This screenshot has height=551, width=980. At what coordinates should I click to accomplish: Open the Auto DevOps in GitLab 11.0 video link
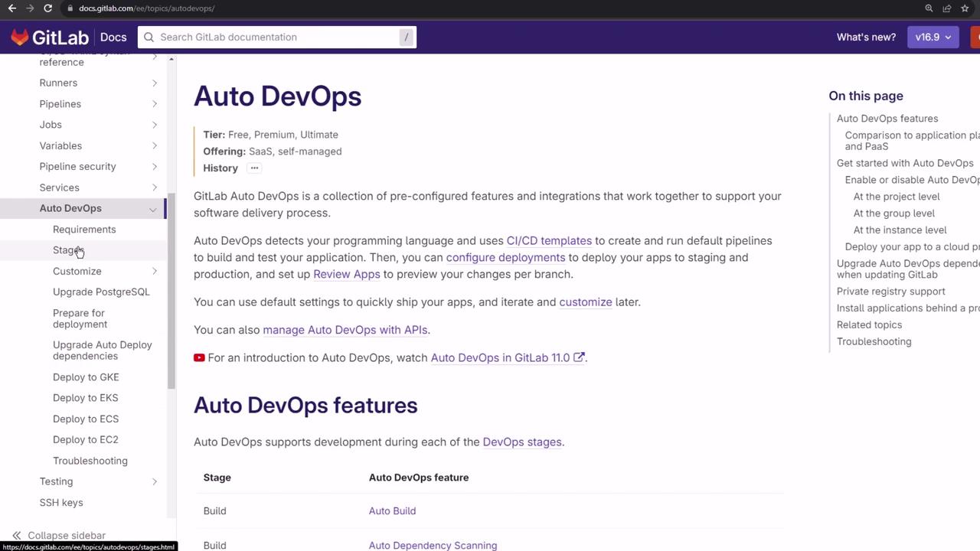[508, 357]
